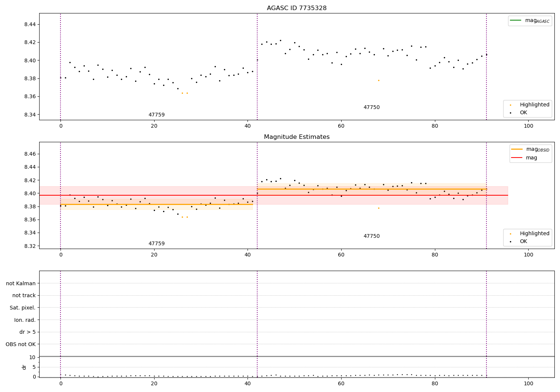Select the green mag AGASC legend entry
The height and width of the screenshot is (392, 560).
[x=530, y=21]
